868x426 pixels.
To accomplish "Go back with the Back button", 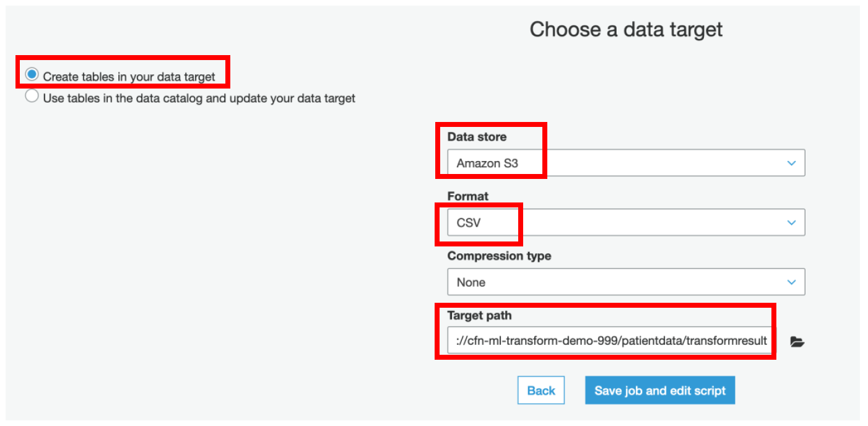I will [541, 391].
